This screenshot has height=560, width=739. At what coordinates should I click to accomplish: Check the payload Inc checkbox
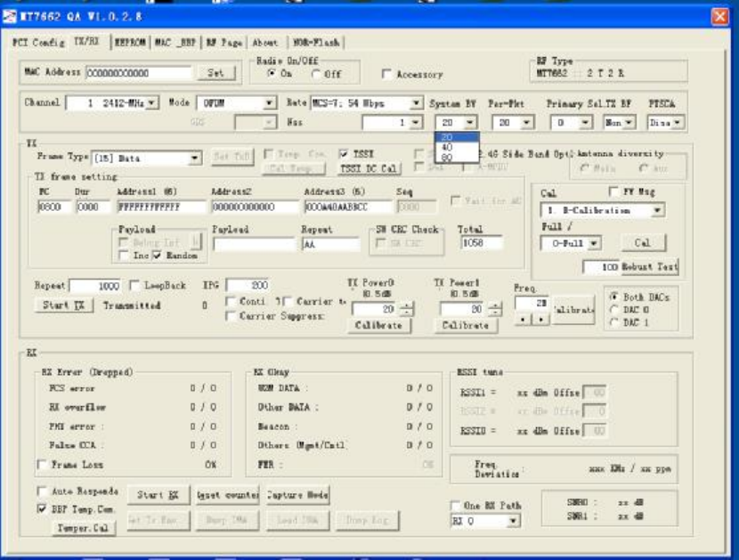click(x=124, y=255)
